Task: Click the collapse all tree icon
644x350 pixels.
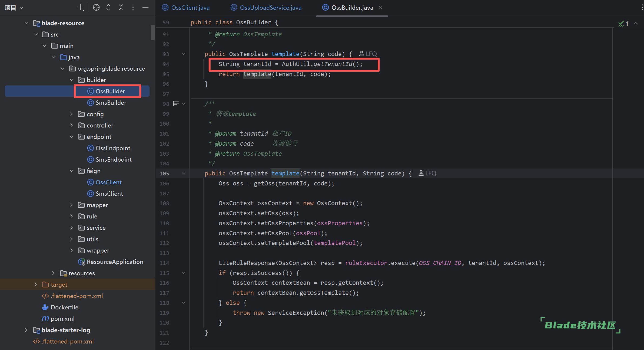Action: (x=121, y=8)
